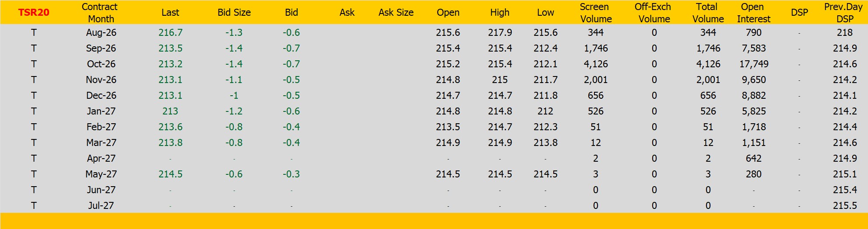Select the Total Volume column header
The width and height of the screenshot is (868, 229).
tap(708, 13)
